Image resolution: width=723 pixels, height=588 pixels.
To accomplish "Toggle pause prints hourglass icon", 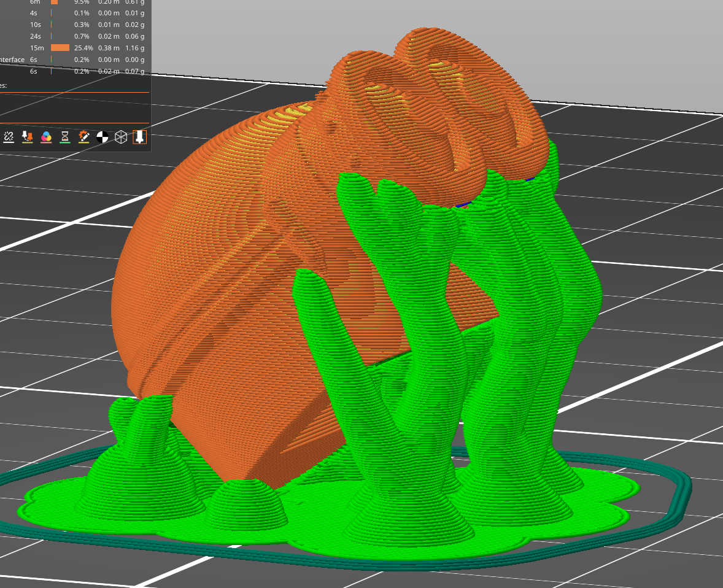I will pos(64,136).
